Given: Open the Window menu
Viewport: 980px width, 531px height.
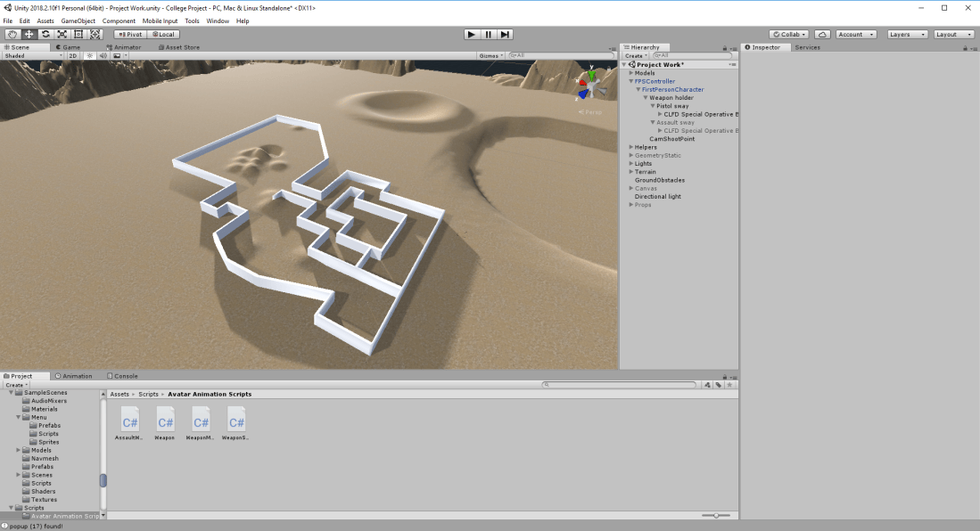Looking at the screenshot, I should click(x=218, y=20).
